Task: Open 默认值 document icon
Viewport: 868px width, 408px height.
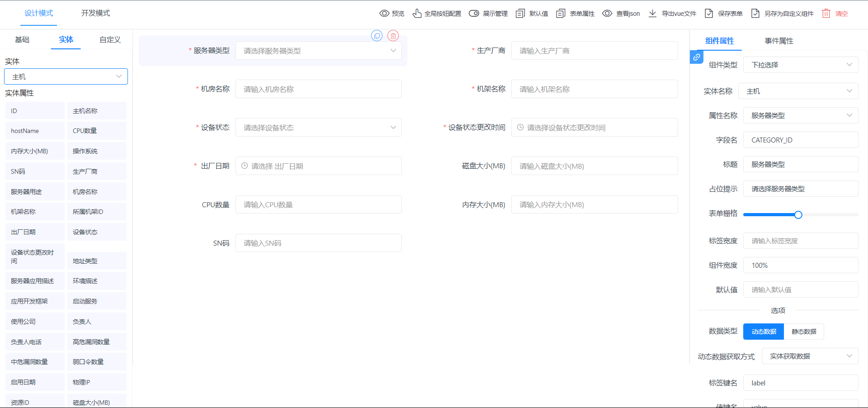Action: 520,14
